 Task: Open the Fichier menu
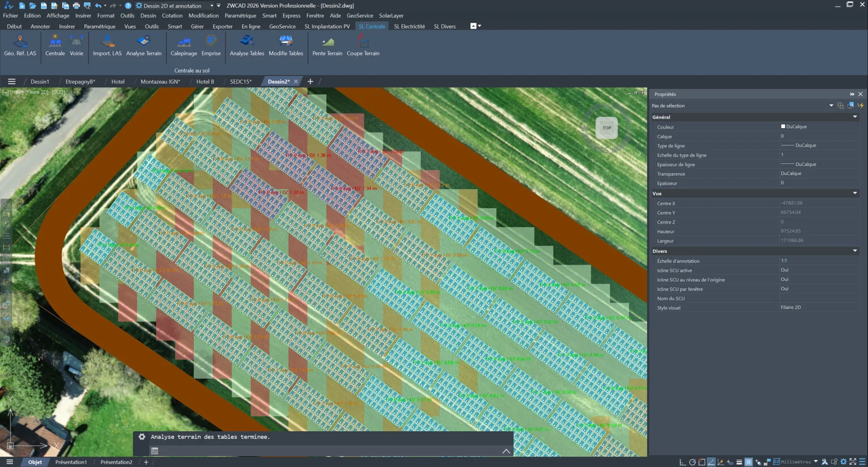click(10, 16)
